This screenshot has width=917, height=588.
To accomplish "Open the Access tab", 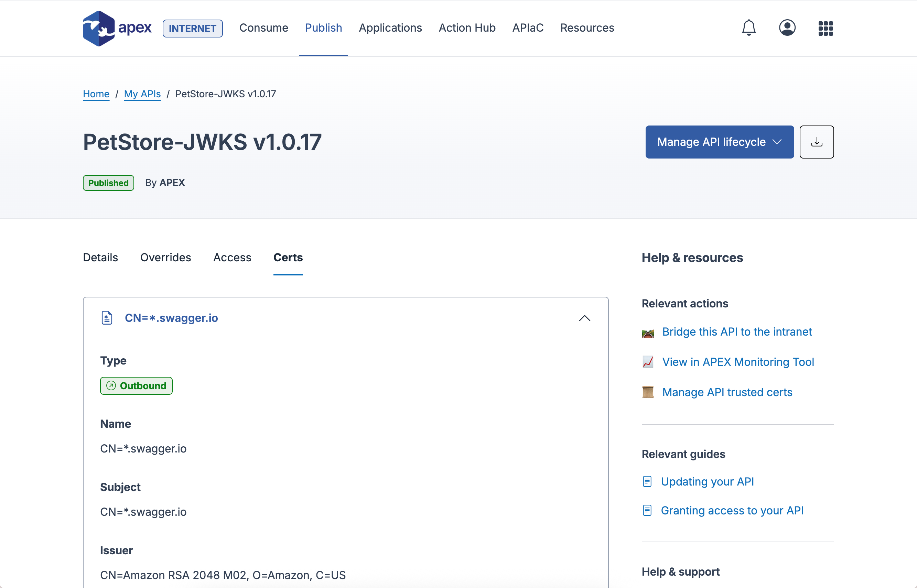I will [x=232, y=257].
